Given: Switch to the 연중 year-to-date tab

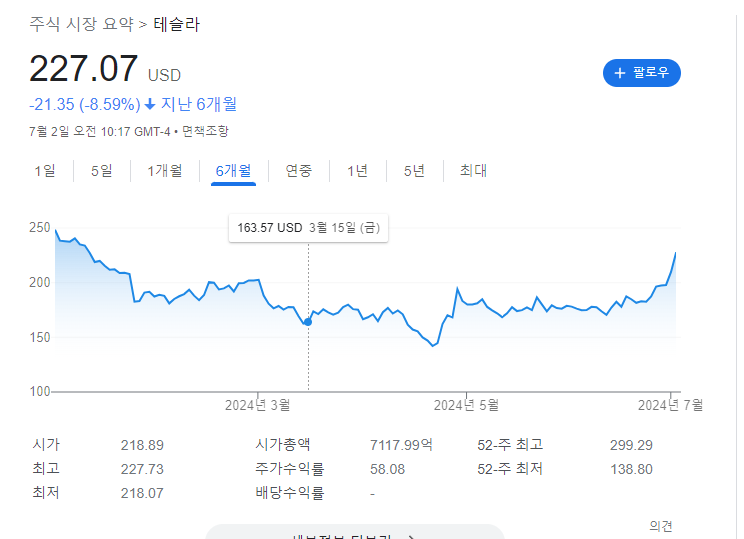Looking at the screenshot, I should tap(299, 171).
